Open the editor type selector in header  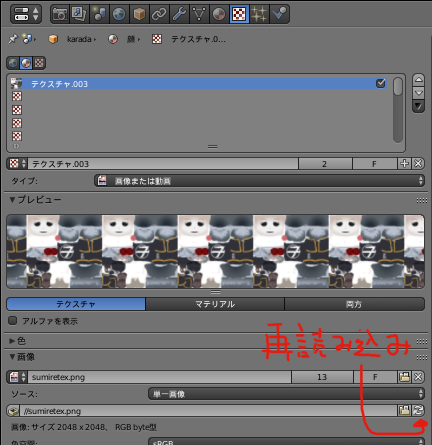26,14
